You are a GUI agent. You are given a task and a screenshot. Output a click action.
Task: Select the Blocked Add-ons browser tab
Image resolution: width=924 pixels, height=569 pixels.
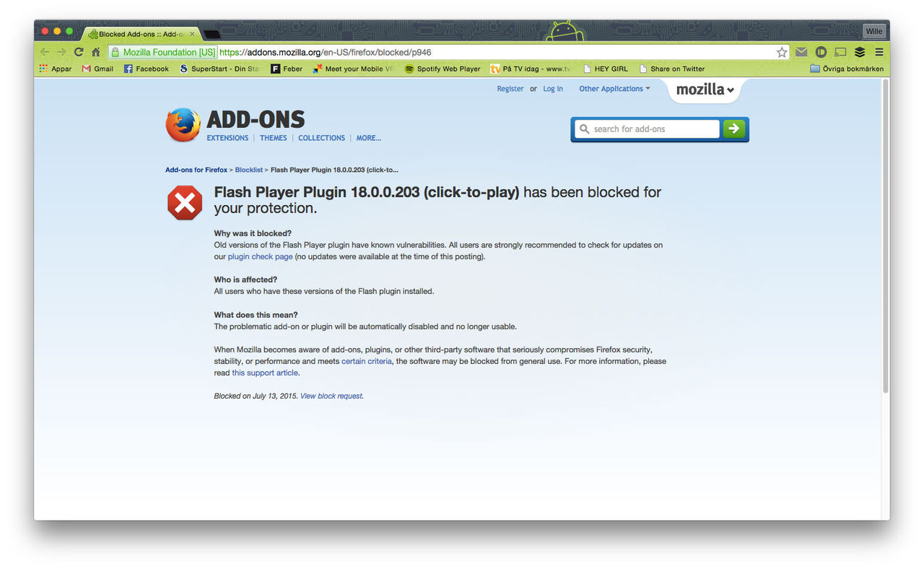(140, 34)
